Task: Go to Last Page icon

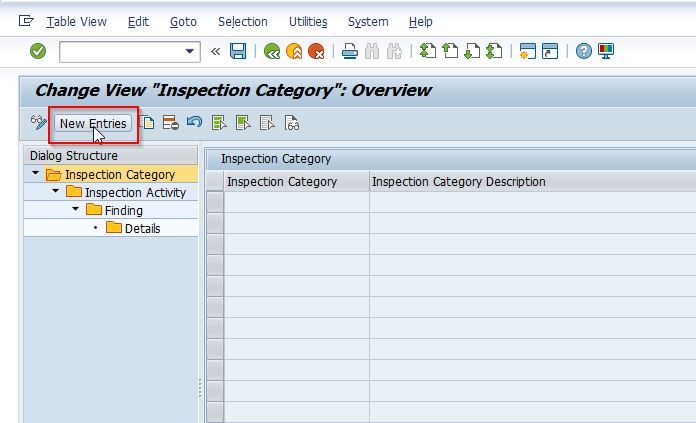Action: click(x=494, y=51)
